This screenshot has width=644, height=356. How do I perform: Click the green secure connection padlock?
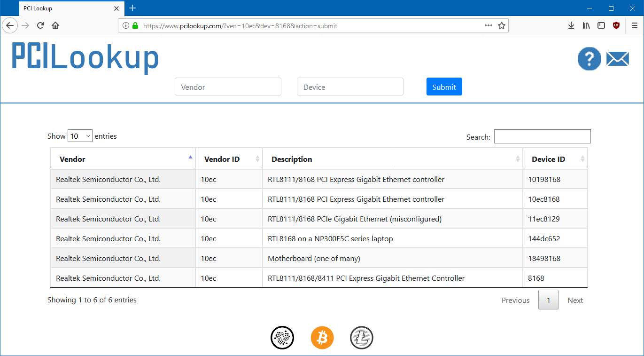(135, 26)
